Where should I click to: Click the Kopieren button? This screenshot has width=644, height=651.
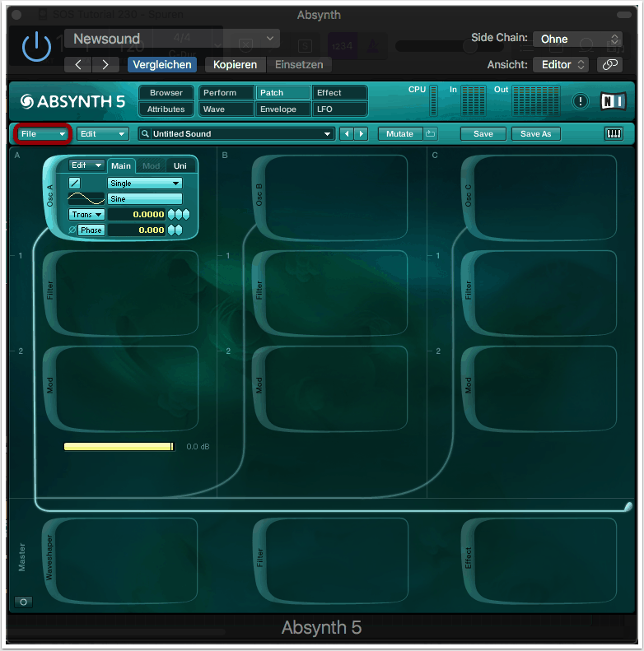[235, 64]
